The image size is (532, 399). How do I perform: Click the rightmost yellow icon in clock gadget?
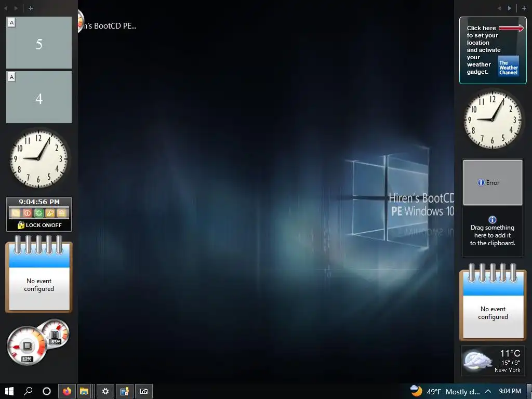pyautogui.click(x=61, y=213)
